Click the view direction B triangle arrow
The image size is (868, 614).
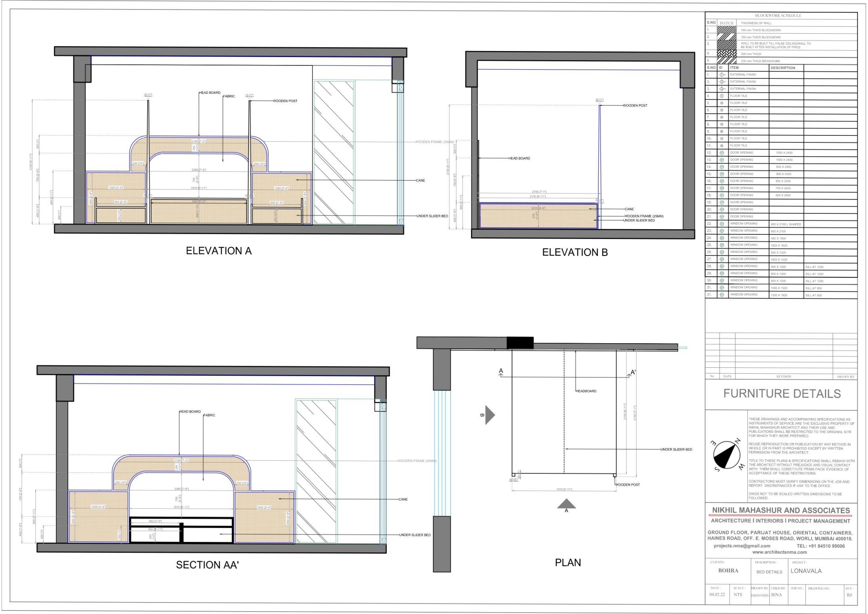[490, 415]
